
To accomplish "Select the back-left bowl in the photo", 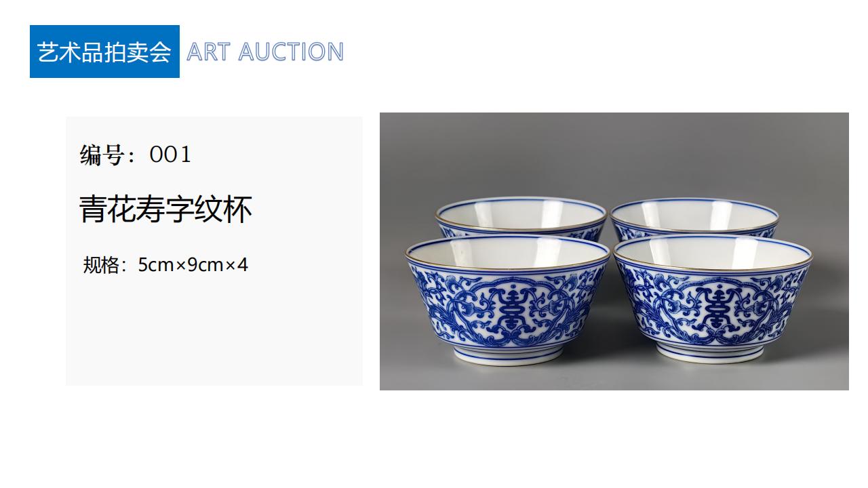I will 521,216.
